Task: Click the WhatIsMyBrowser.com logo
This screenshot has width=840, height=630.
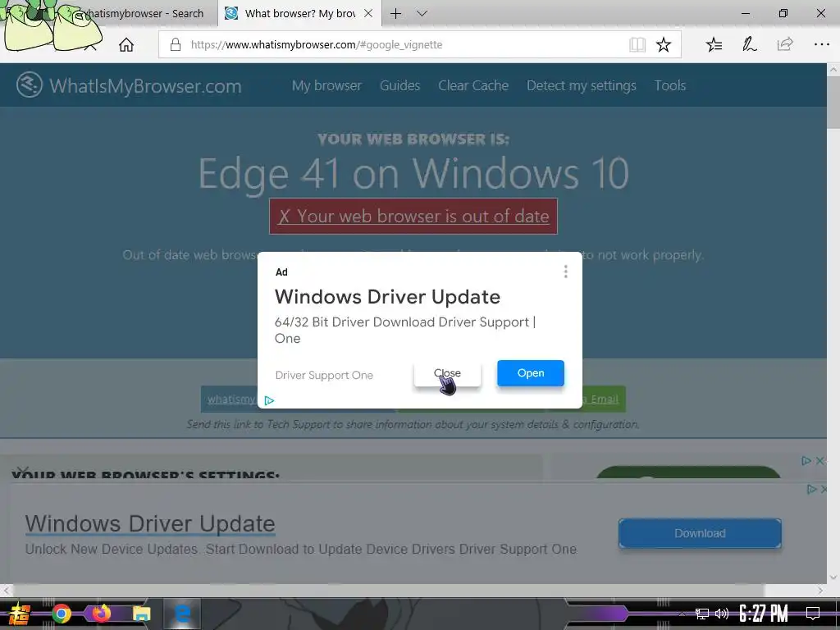Action: tap(129, 85)
